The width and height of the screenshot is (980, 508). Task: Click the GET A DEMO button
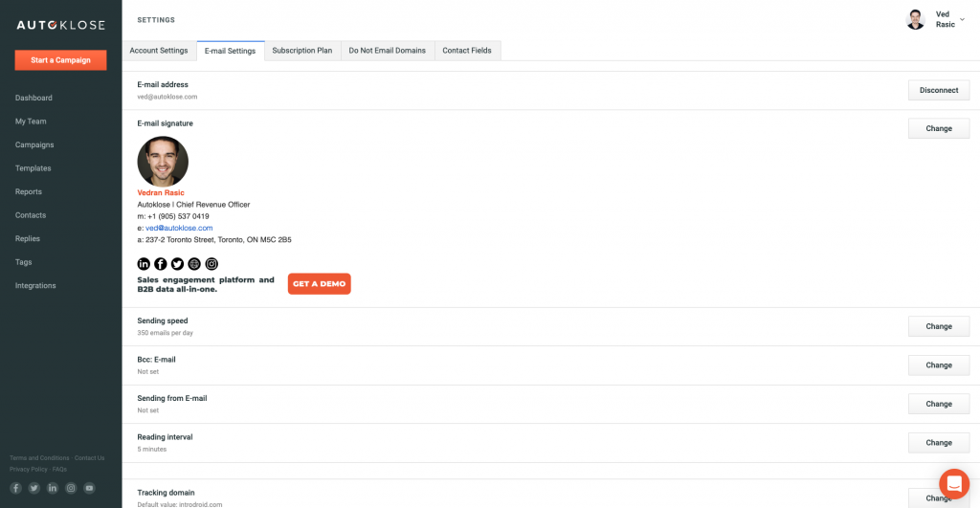tap(320, 284)
